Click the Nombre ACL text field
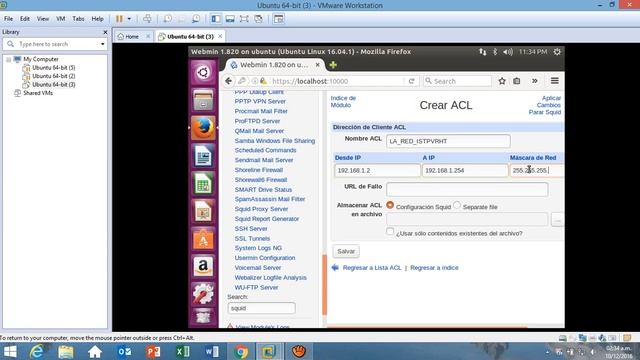Image resolution: width=640 pixels, height=360 pixels. click(x=448, y=141)
